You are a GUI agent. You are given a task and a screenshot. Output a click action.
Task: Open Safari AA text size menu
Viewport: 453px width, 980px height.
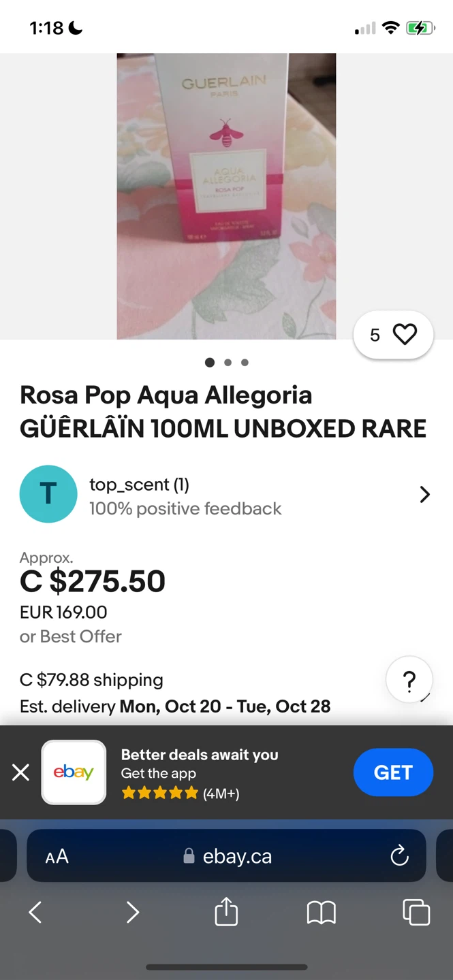click(x=57, y=856)
